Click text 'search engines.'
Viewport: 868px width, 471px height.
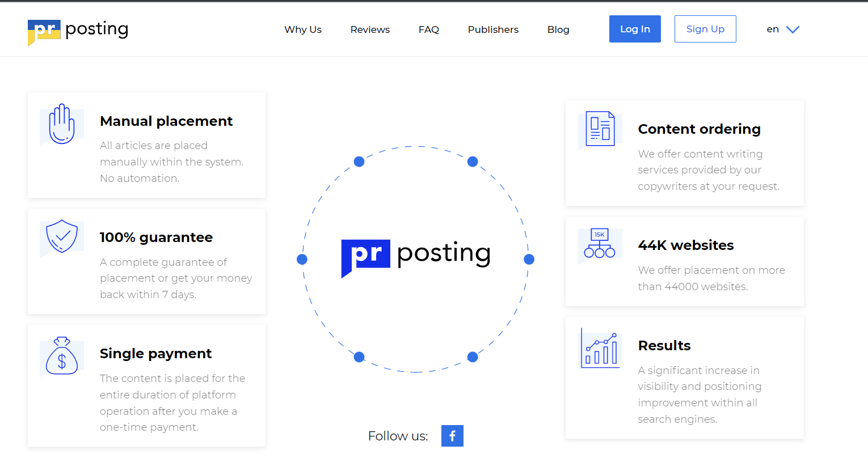pos(677,419)
